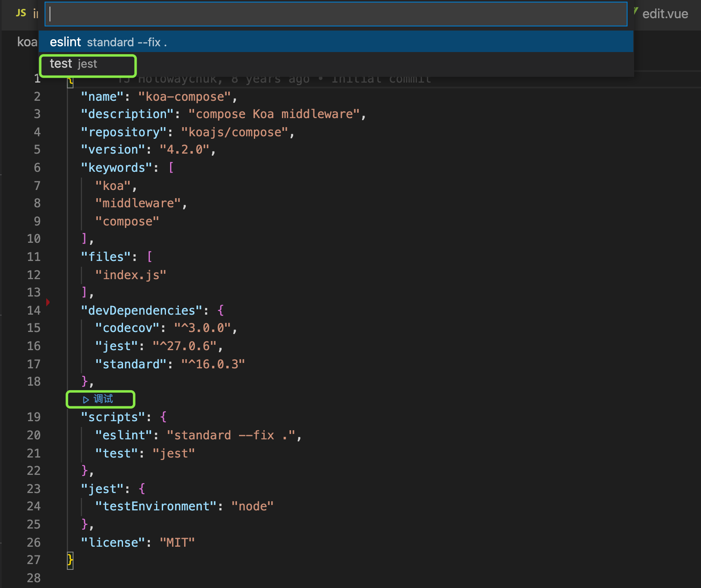Click the "koa-compose" name value
The image size is (701, 588).
click(184, 97)
